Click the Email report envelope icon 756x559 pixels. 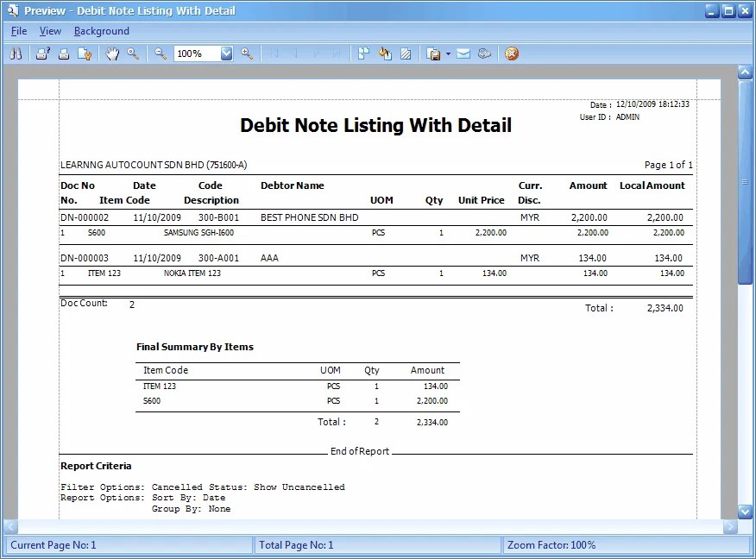[x=463, y=53]
